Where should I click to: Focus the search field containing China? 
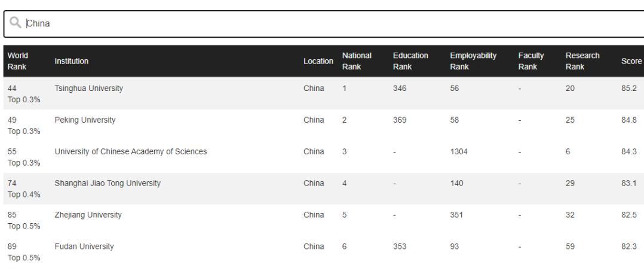point(324,24)
